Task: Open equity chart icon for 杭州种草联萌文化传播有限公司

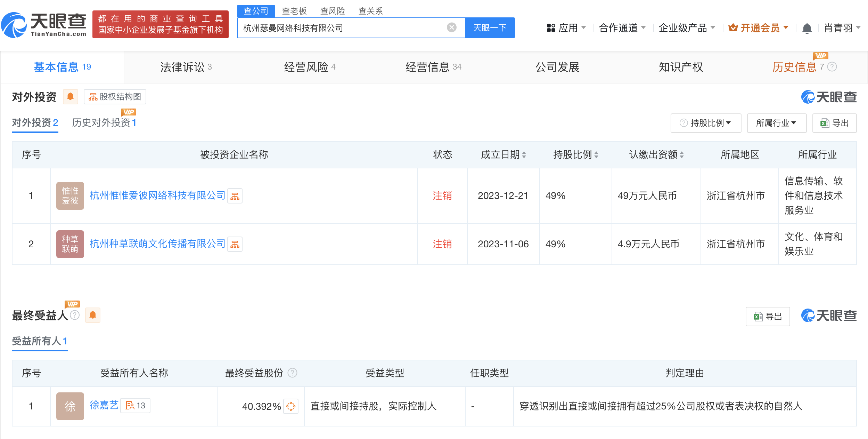Action: click(x=235, y=244)
